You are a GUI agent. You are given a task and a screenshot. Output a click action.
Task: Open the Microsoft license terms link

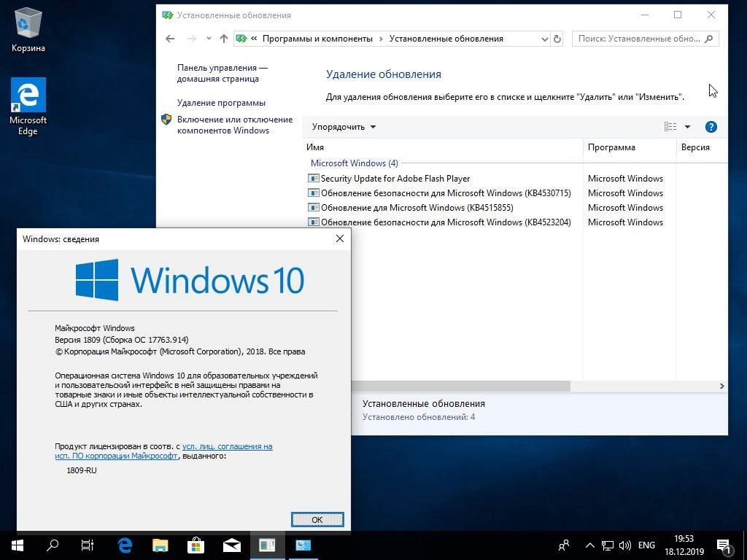point(164,451)
